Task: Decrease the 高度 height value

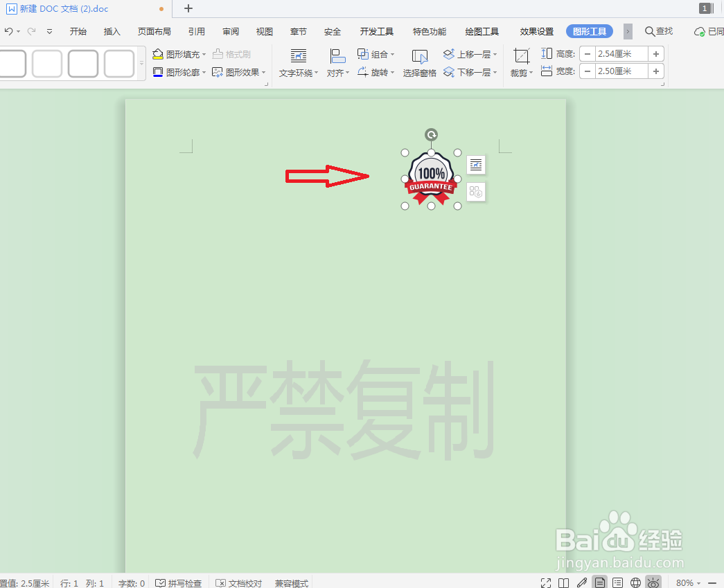Action: (588, 54)
